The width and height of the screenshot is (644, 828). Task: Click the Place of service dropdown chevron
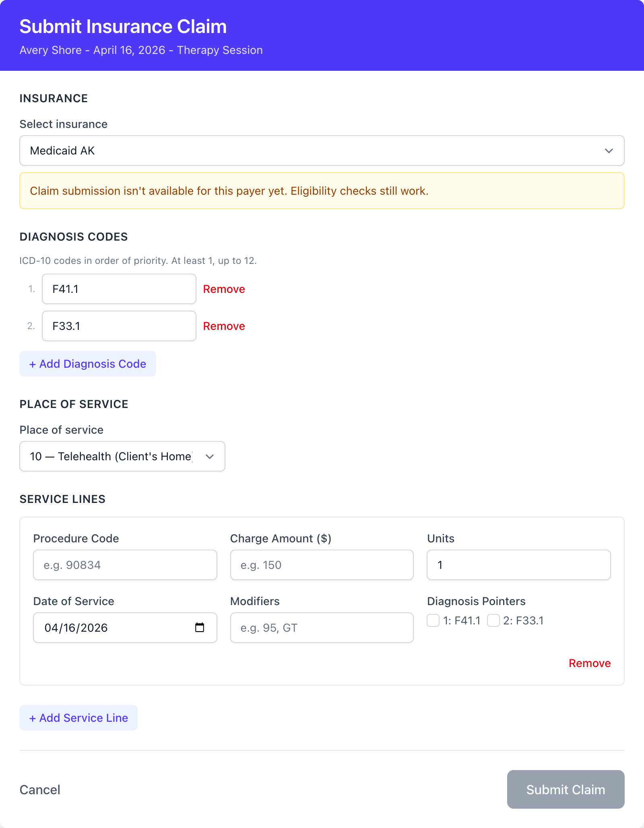pos(209,456)
